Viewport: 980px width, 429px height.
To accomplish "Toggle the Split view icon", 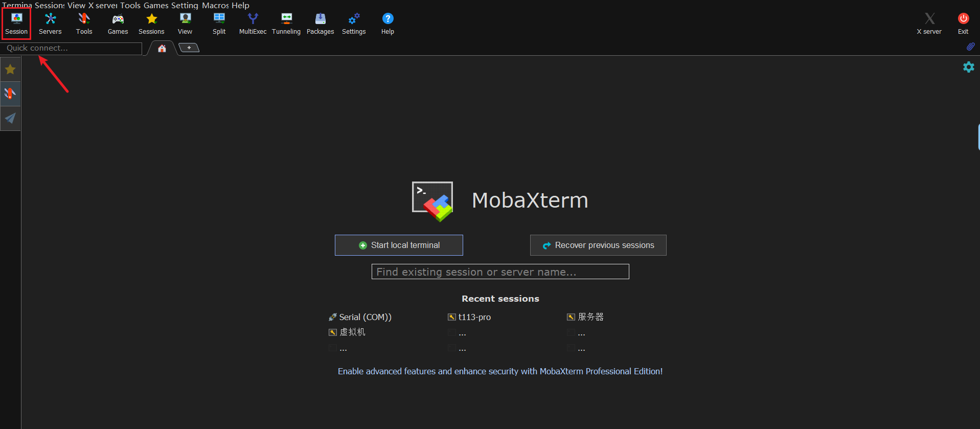I will pos(219,24).
